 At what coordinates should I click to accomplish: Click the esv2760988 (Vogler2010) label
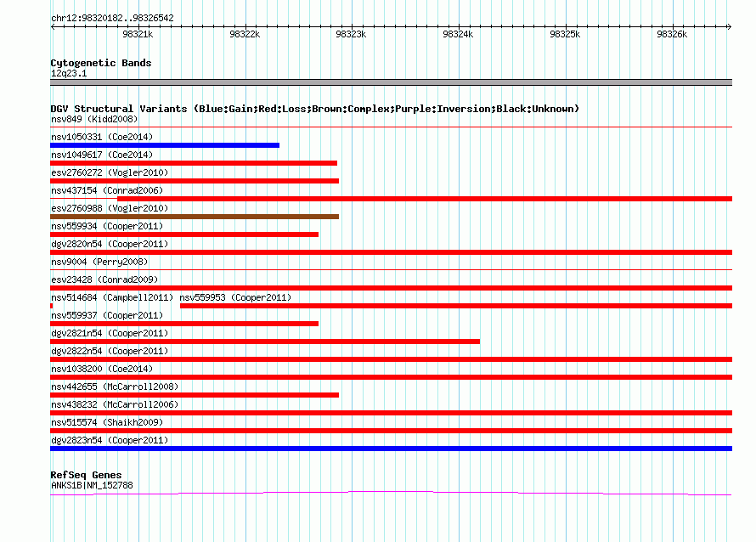(110, 208)
